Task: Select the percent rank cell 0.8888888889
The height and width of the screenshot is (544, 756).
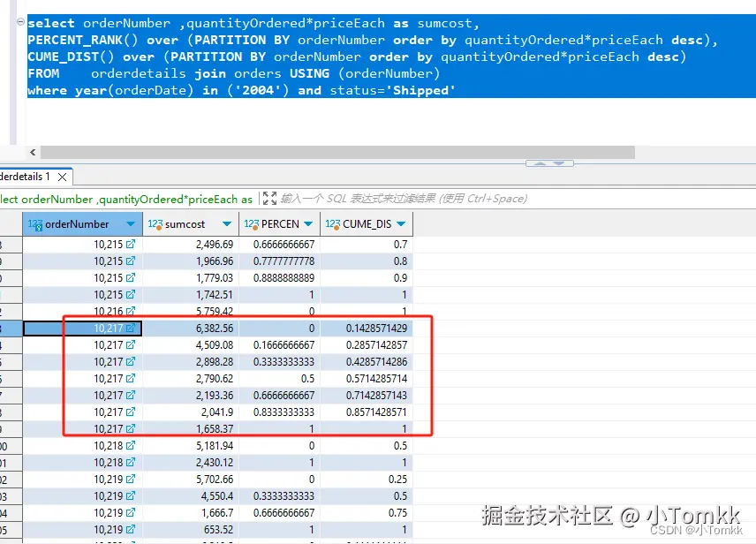Action: pyautogui.click(x=279, y=278)
